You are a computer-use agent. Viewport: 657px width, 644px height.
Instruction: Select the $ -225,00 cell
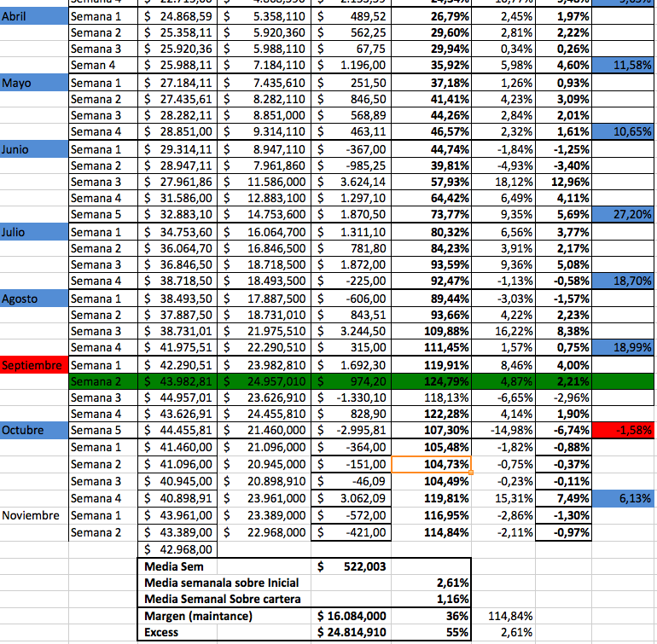[352, 281]
